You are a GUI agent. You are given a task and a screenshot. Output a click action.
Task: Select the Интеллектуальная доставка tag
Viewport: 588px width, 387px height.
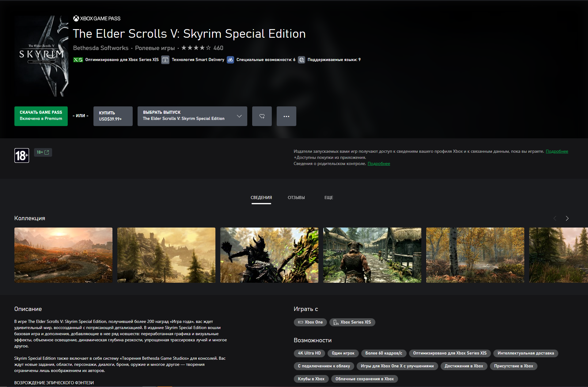pyautogui.click(x=526, y=353)
